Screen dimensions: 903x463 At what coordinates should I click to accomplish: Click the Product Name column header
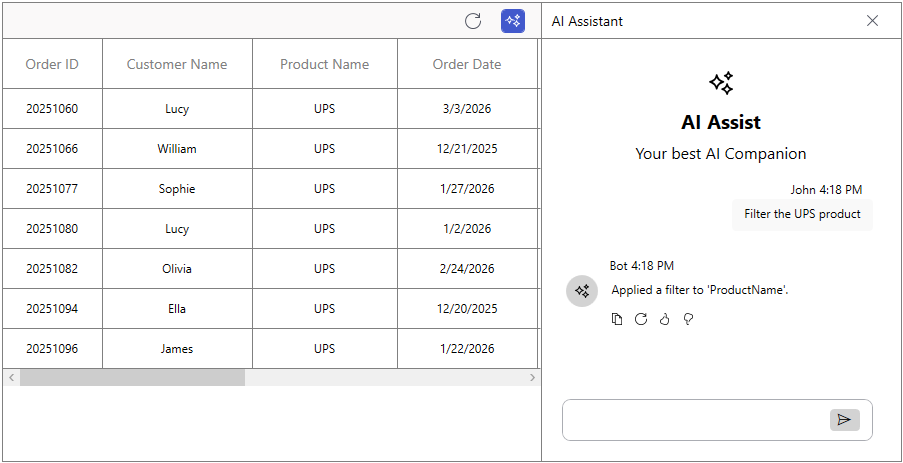(x=325, y=64)
